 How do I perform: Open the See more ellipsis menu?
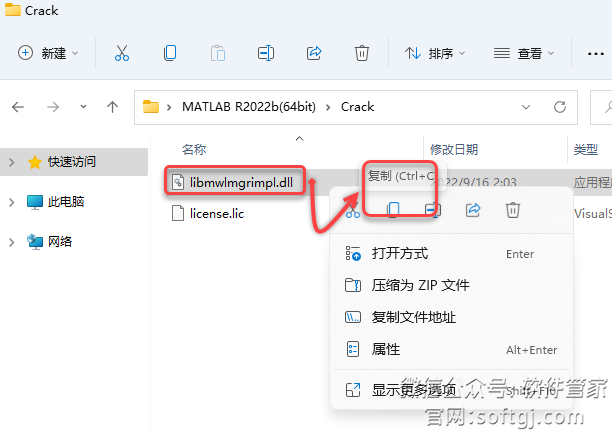click(596, 53)
